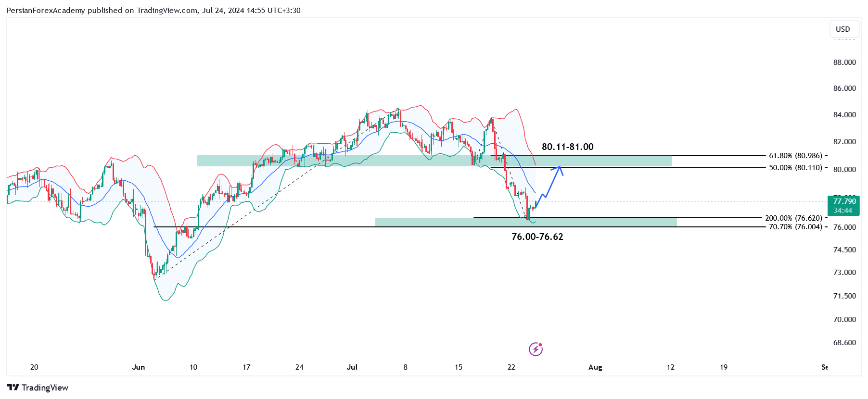Click the 80.11-81.00 zone annotation

click(x=568, y=147)
